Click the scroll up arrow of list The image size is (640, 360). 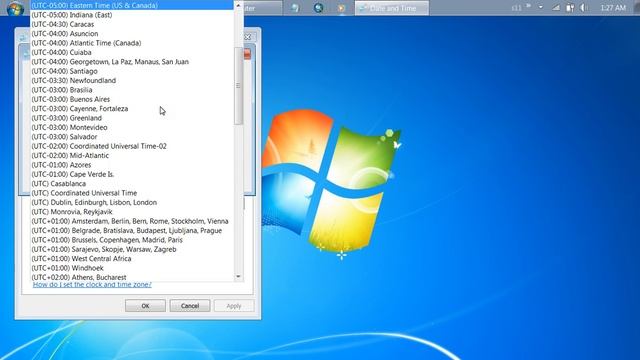point(238,5)
